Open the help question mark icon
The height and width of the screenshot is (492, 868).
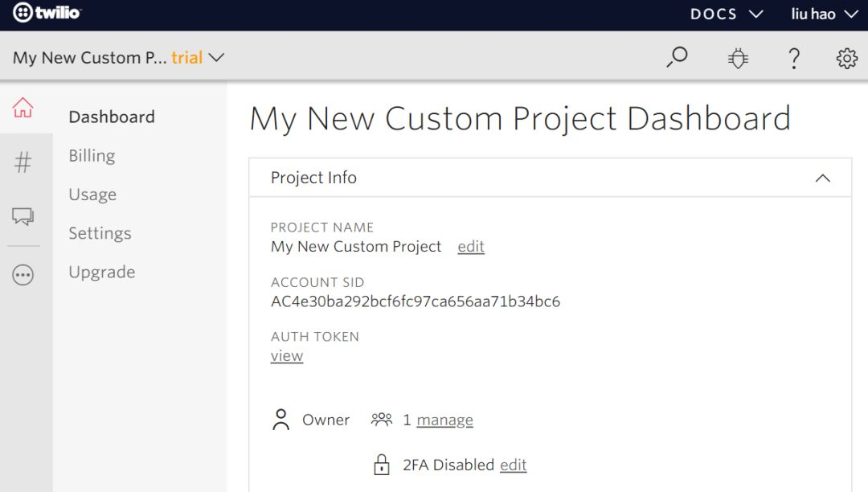(x=794, y=58)
